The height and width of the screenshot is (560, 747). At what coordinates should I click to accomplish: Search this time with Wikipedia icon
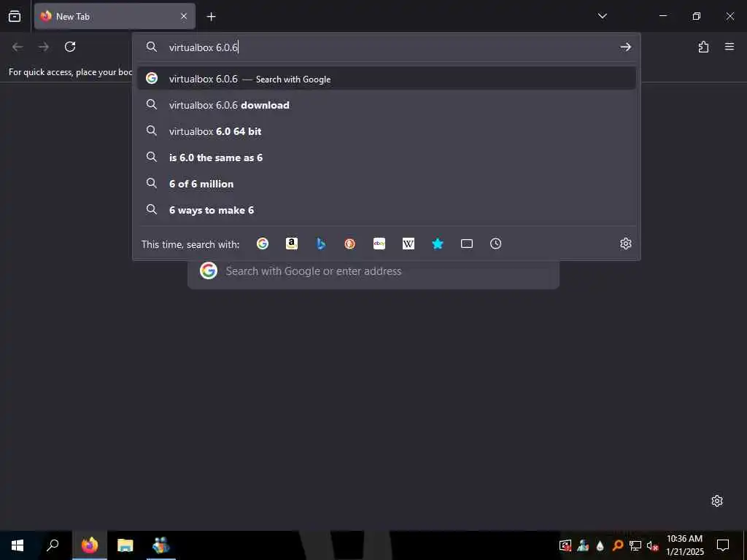pos(409,244)
